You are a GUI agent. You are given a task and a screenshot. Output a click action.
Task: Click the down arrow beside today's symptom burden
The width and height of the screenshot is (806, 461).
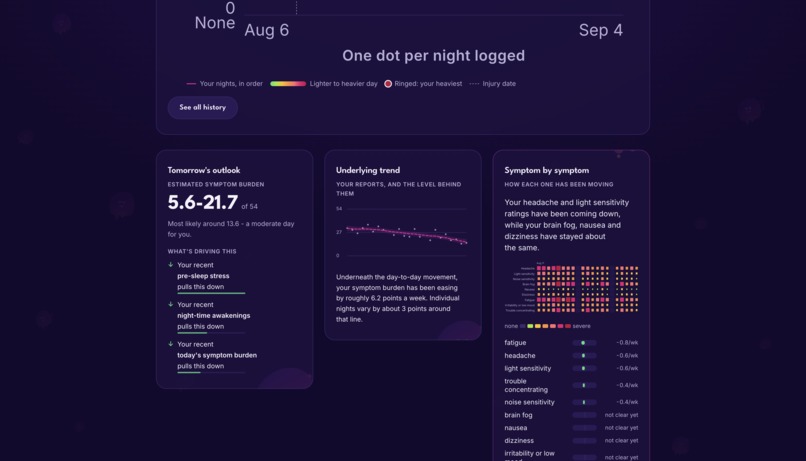(x=171, y=344)
